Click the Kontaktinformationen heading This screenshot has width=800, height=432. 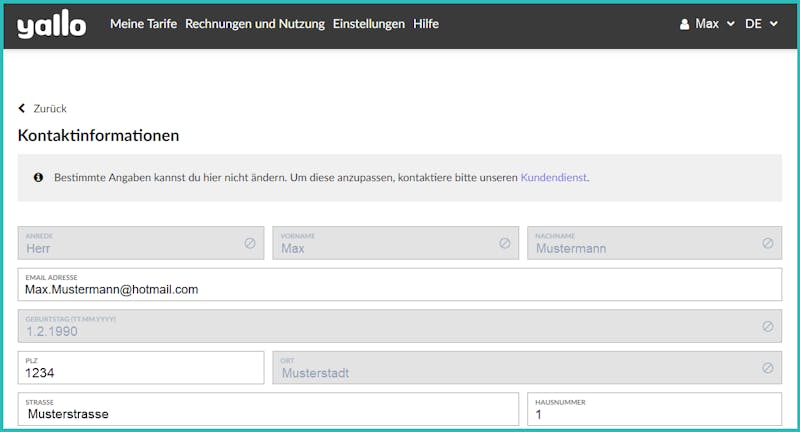pyautogui.click(x=98, y=136)
